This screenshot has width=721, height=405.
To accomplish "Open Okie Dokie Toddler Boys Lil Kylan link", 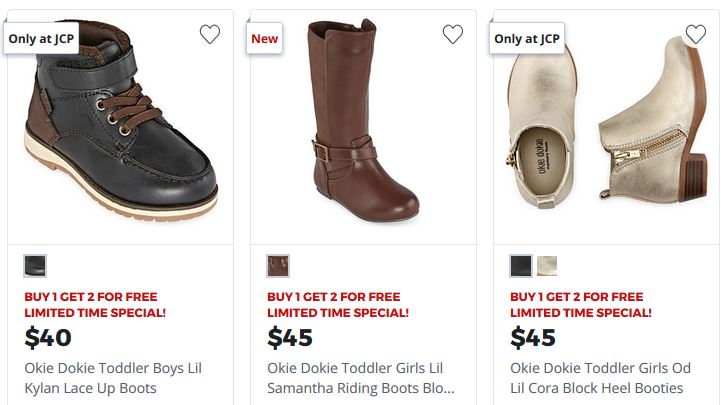I will point(113,378).
